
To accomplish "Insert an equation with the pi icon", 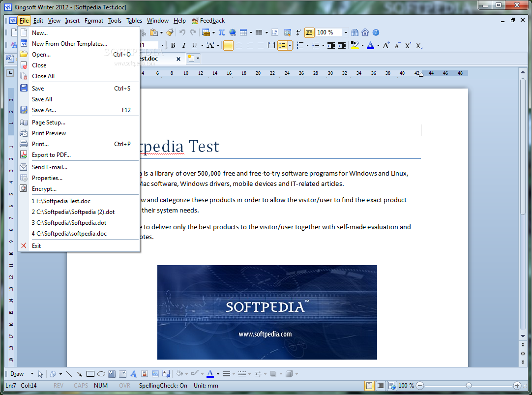I will [222, 32].
